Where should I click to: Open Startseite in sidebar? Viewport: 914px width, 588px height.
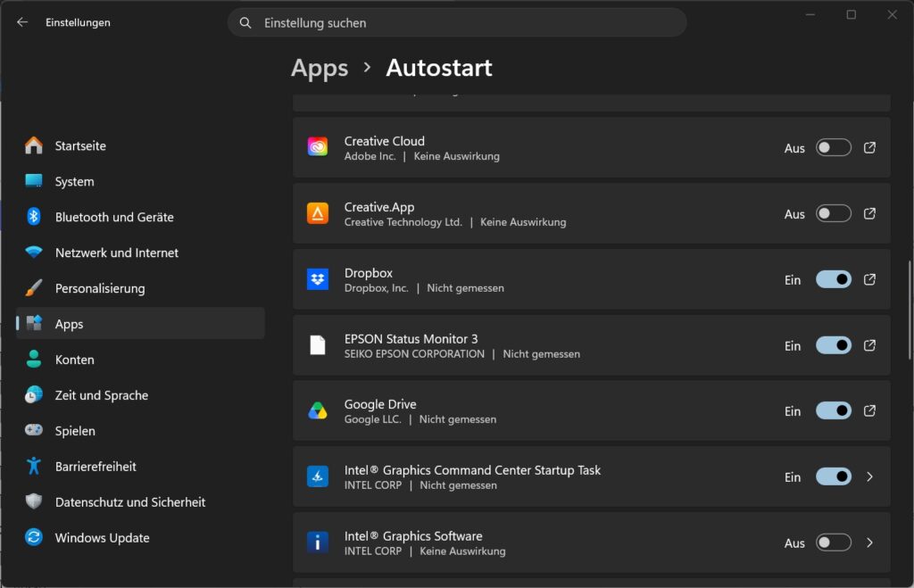(x=140, y=145)
